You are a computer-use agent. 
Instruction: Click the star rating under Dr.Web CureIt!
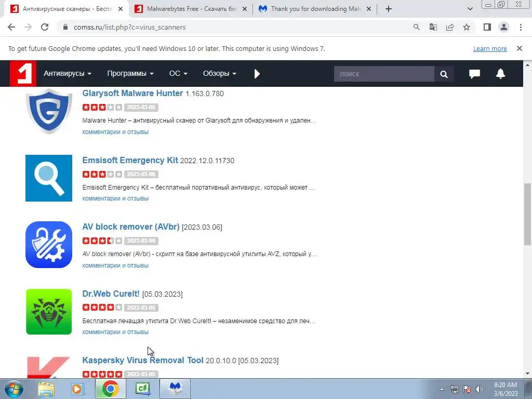(102, 308)
